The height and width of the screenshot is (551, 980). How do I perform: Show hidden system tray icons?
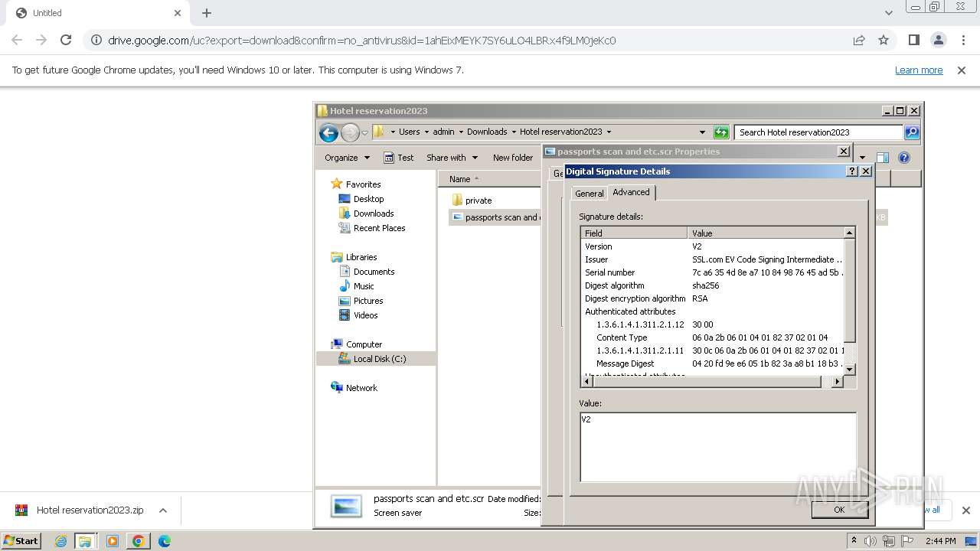pyautogui.click(x=854, y=541)
